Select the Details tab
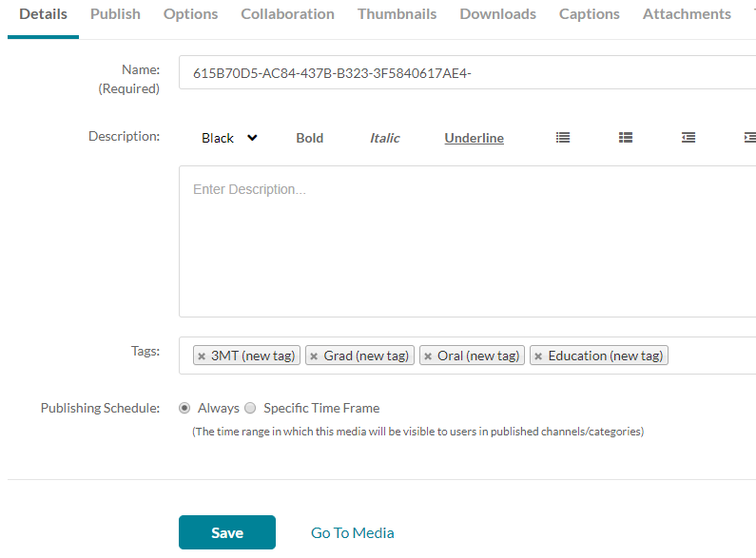 (x=43, y=14)
